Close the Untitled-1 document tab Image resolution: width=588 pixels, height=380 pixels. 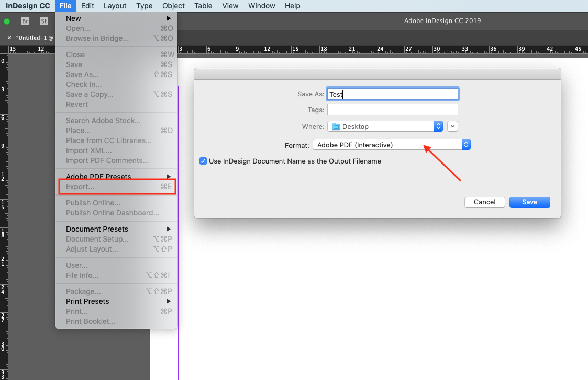pos(9,38)
